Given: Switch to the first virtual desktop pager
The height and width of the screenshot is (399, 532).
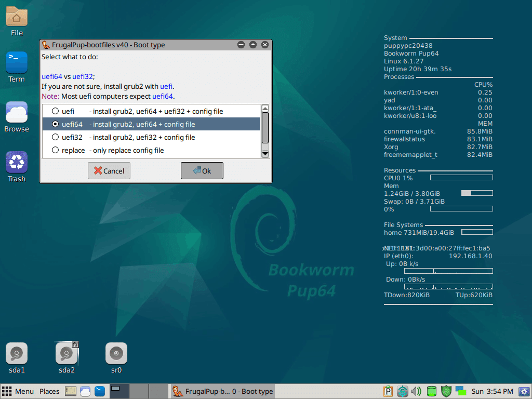Looking at the screenshot, I should (x=119, y=391).
